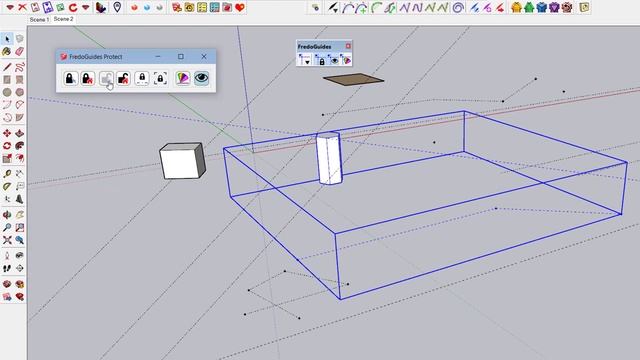The height and width of the screenshot is (360, 640).
Task: Click the greyed-out unlock button under cursor
Action: coord(106,78)
